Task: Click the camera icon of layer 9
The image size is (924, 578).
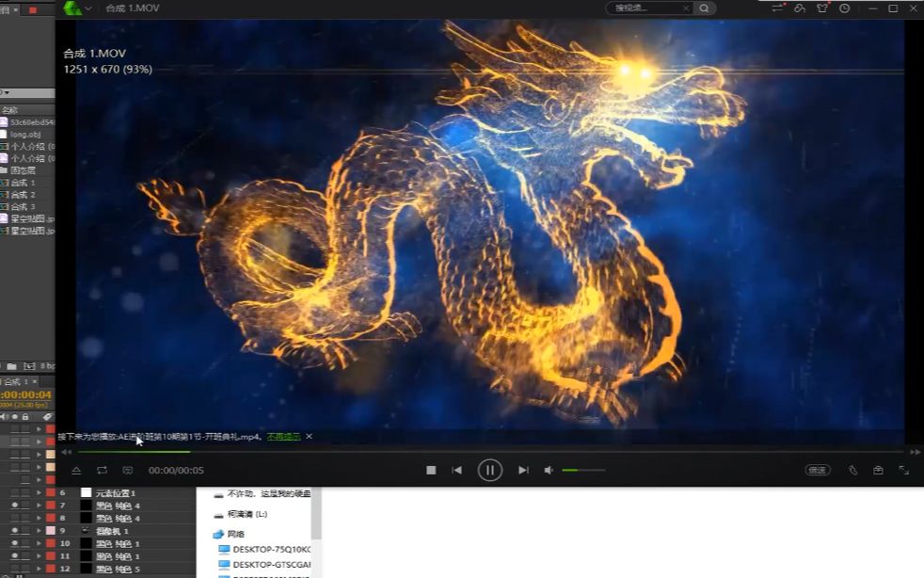Action: [86, 531]
